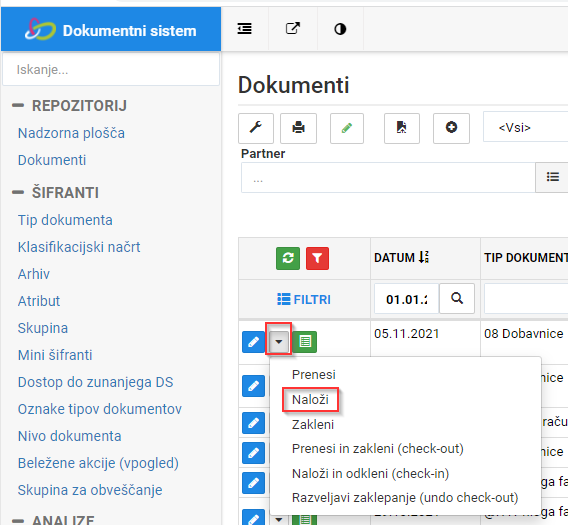568x525 pixels.
Task: Click the add document plus icon
Action: [451, 128]
